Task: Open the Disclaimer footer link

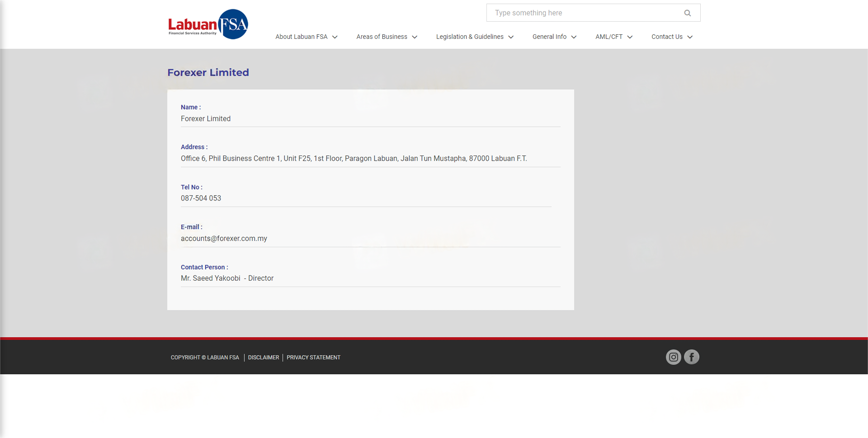Action: [264, 358]
